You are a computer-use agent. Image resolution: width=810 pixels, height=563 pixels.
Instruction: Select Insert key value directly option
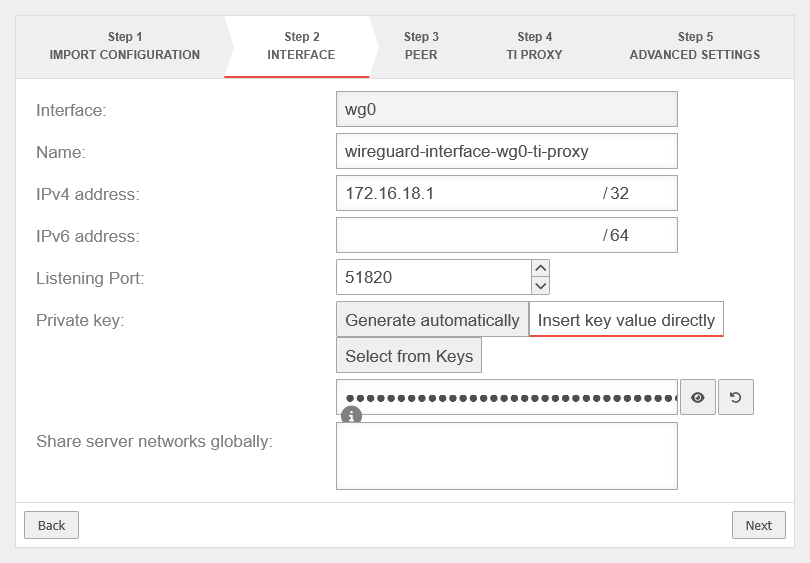(x=626, y=320)
